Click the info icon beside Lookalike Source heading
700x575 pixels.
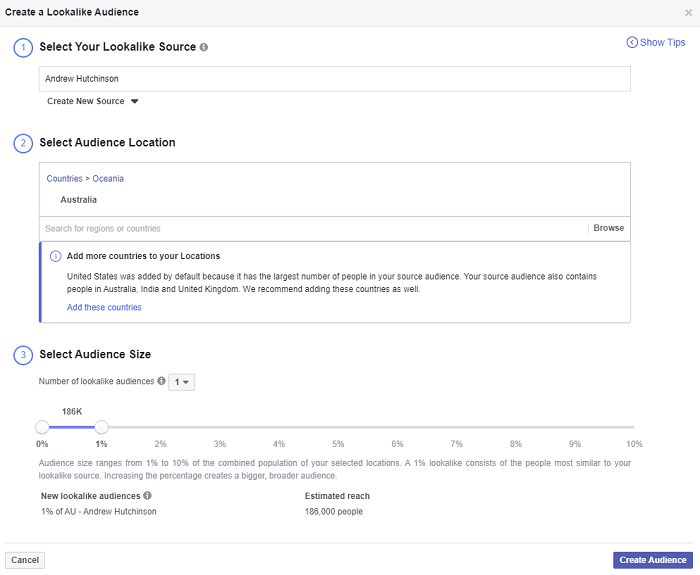204,47
